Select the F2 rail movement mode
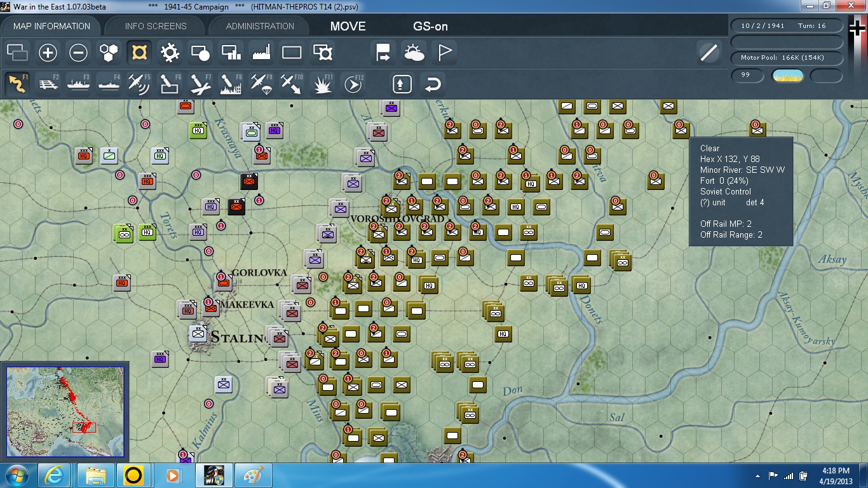The width and height of the screenshot is (868, 488). pos(48,84)
